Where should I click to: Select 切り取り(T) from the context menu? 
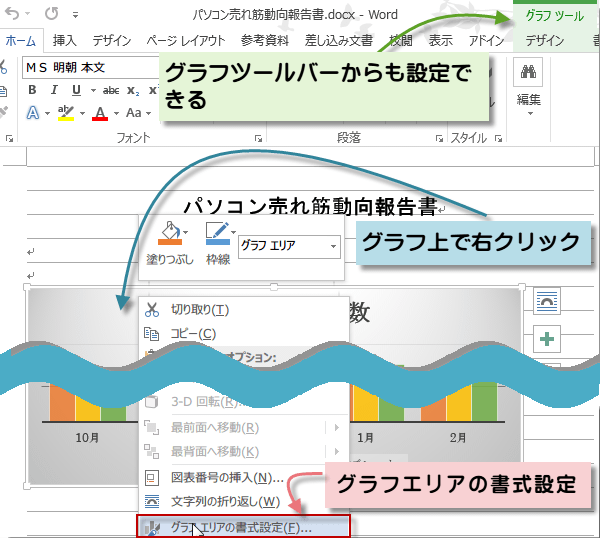[x=200, y=310]
